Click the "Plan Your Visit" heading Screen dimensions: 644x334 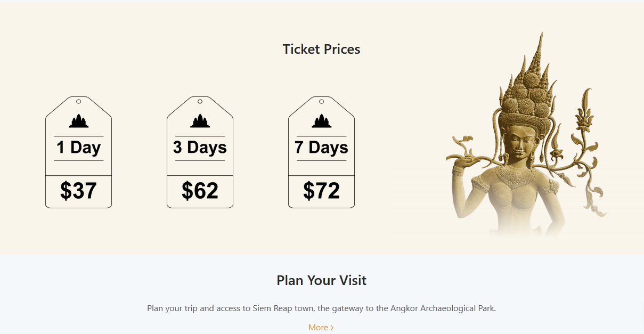321,280
